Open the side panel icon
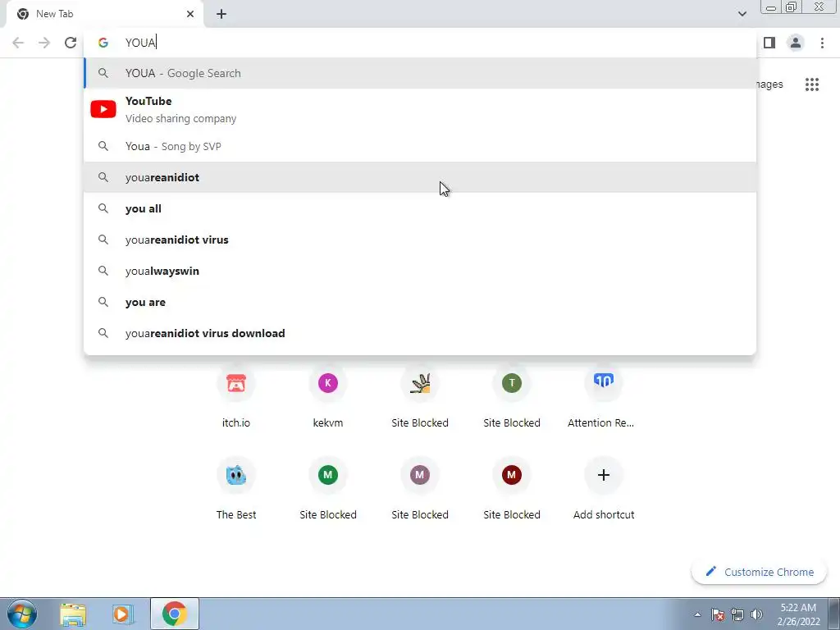The height and width of the screenshot is (630, 840). click(x=769, y=43)
